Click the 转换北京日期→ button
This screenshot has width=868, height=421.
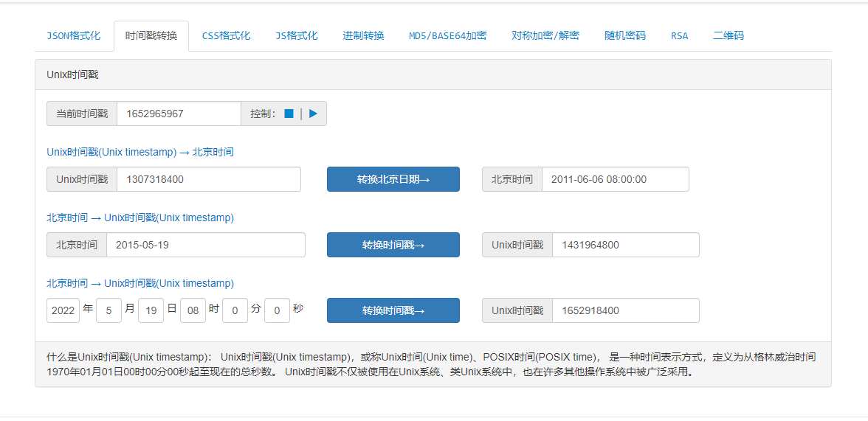coord(393,179)
